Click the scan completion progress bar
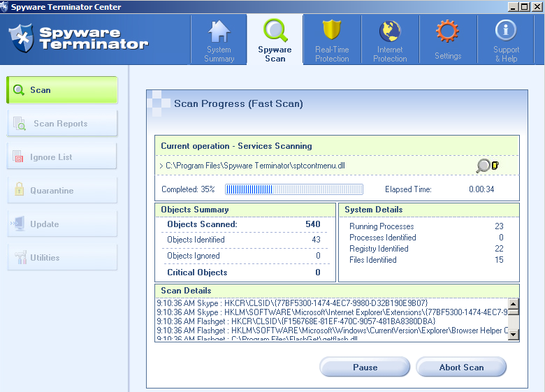The image size is (545, 392). pyautogui.click(x=294, y=189)
